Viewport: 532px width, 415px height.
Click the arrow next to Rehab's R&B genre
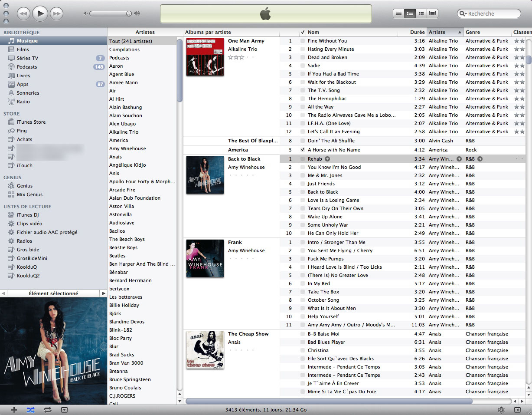click(480, 159)
